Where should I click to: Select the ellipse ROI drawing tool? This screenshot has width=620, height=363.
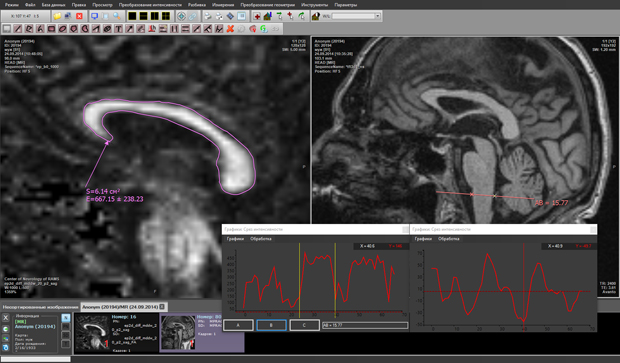tap(62, 29)
